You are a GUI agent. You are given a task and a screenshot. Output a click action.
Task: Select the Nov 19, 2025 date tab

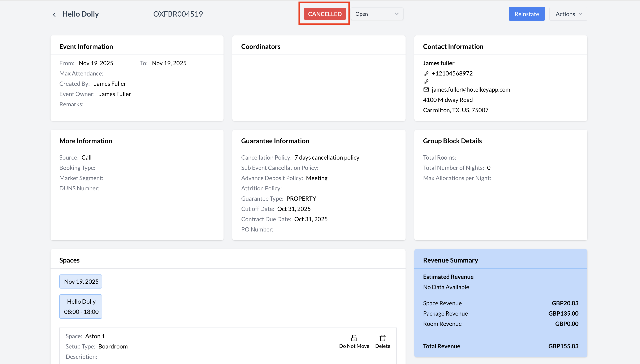tap(81, 282)
